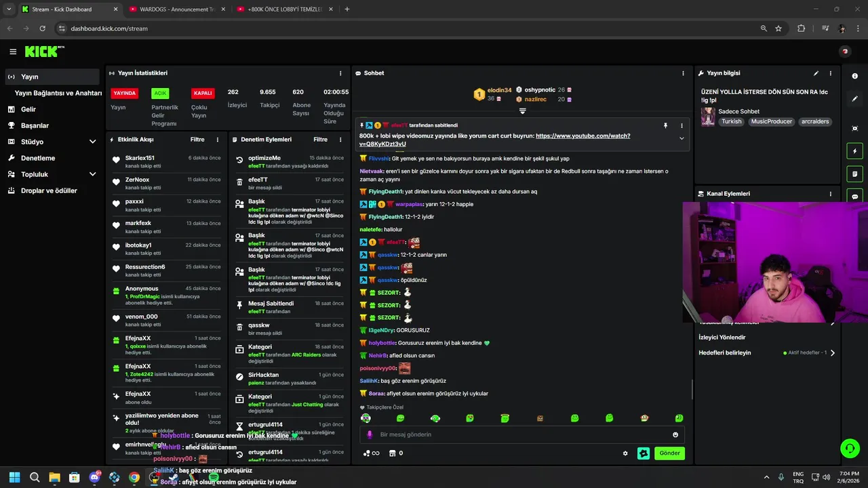Click the Chrome extensions puzzle icon
The width and height of the screenshot is (868, 488).
801,28
